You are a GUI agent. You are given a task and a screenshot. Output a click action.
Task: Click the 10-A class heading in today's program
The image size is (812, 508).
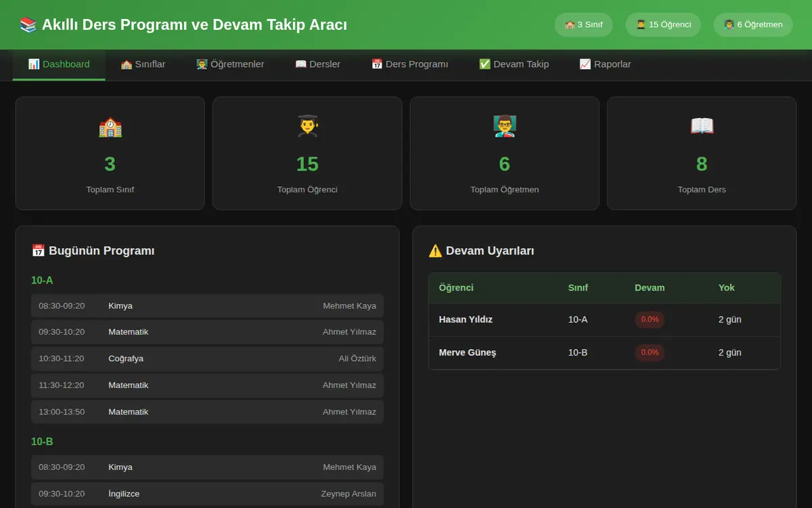[42, 280]
